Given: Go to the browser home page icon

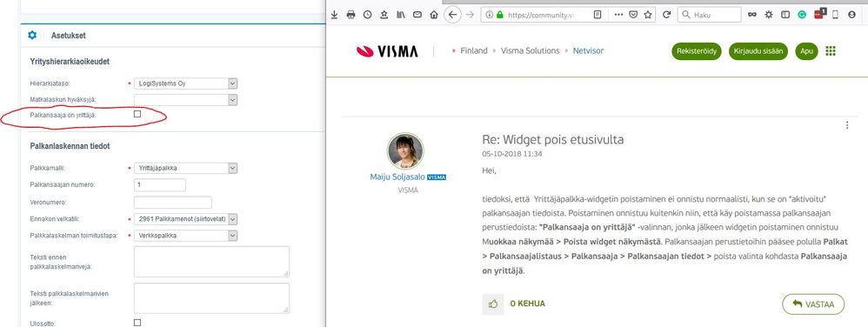Looking at the screenshot, I should point(434,15).
